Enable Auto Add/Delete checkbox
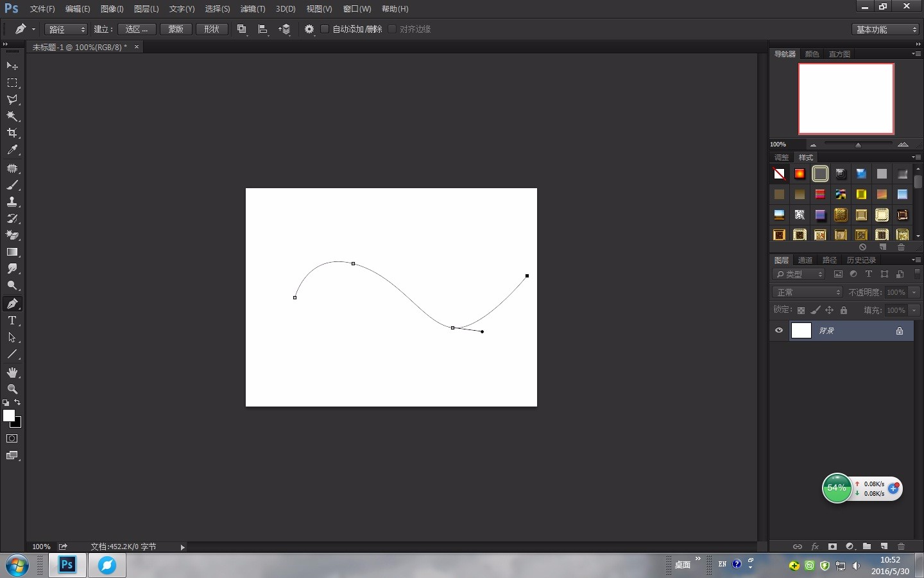924x578 pixels. coord(325,30)
